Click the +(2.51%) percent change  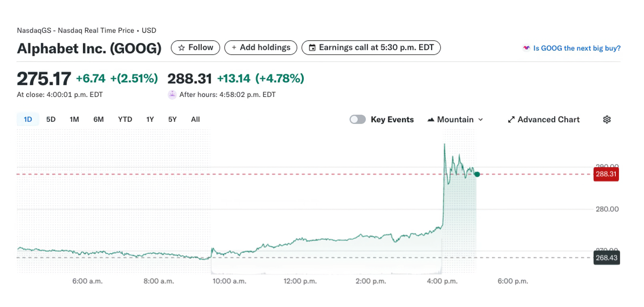pos(134,78)
